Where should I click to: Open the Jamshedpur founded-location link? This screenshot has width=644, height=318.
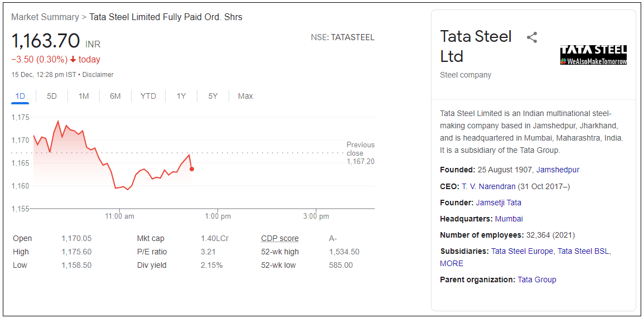tap(558, 170)
